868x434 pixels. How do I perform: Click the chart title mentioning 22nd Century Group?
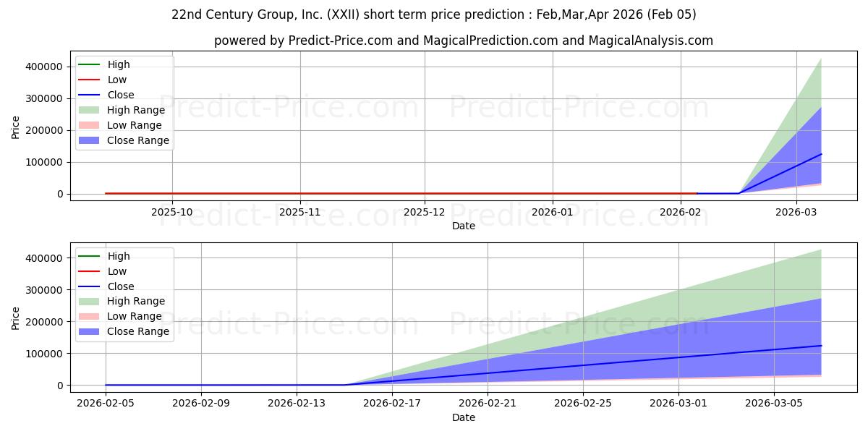pyautogui.click(x=434, y=14)
